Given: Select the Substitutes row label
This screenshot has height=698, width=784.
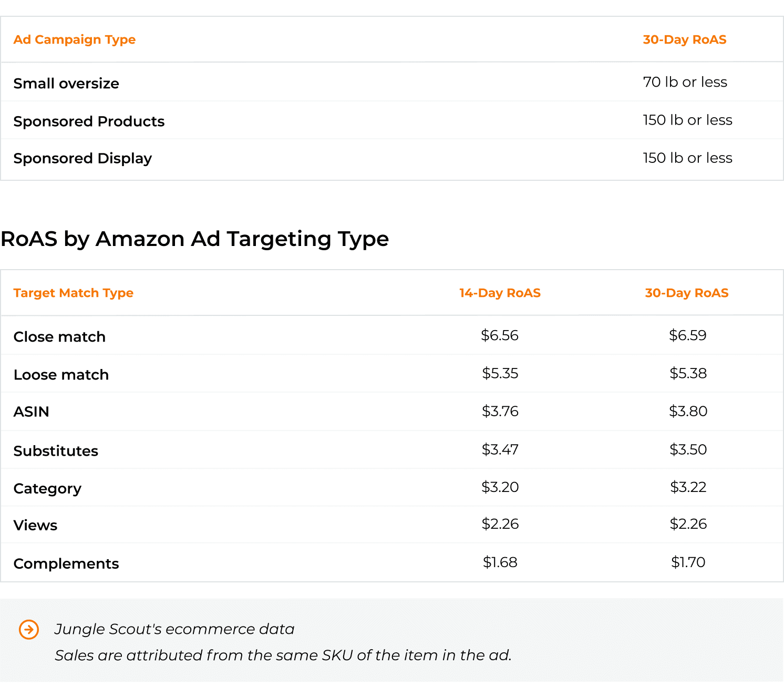Looking at the screenshot, I should [x=56, y=451].
